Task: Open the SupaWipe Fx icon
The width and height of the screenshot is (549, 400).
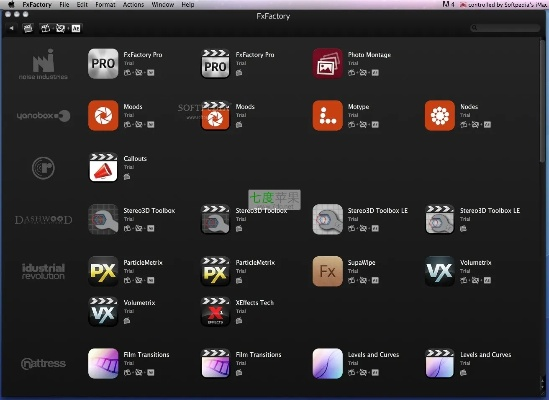Action: (327, 271)
